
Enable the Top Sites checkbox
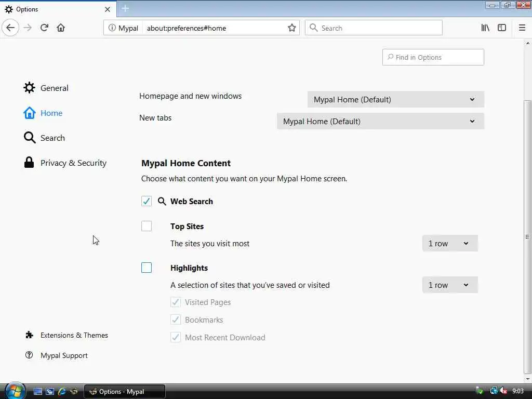pos(147,226)
